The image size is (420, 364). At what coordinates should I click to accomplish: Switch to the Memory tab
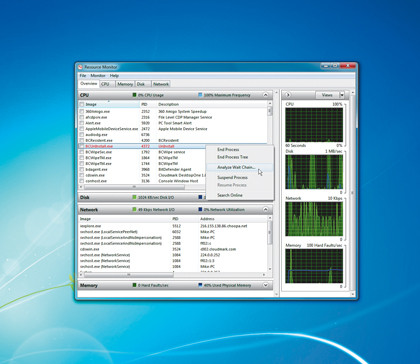pyautogui.click(x=125, y=84)
